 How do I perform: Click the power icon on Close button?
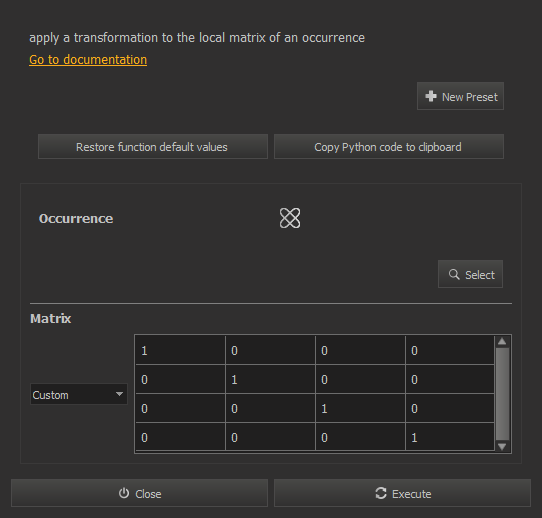click(124, 493)
